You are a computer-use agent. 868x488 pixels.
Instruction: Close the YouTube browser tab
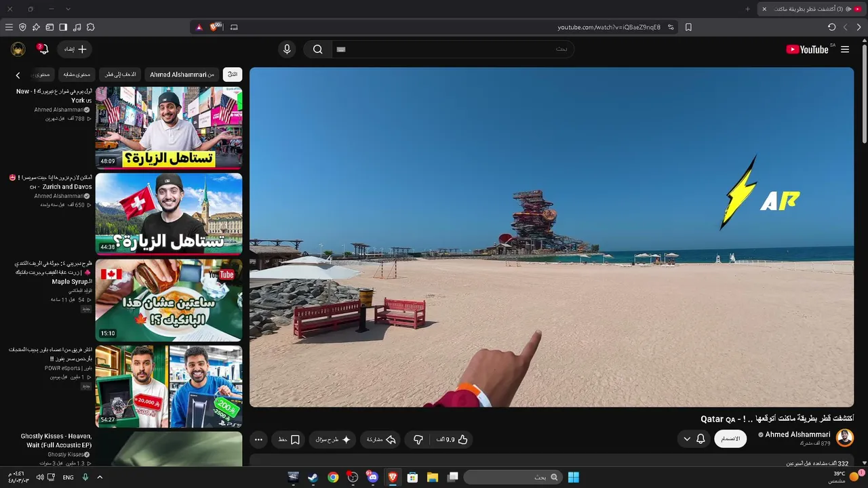pyautogui.click(x=764, y=9)
